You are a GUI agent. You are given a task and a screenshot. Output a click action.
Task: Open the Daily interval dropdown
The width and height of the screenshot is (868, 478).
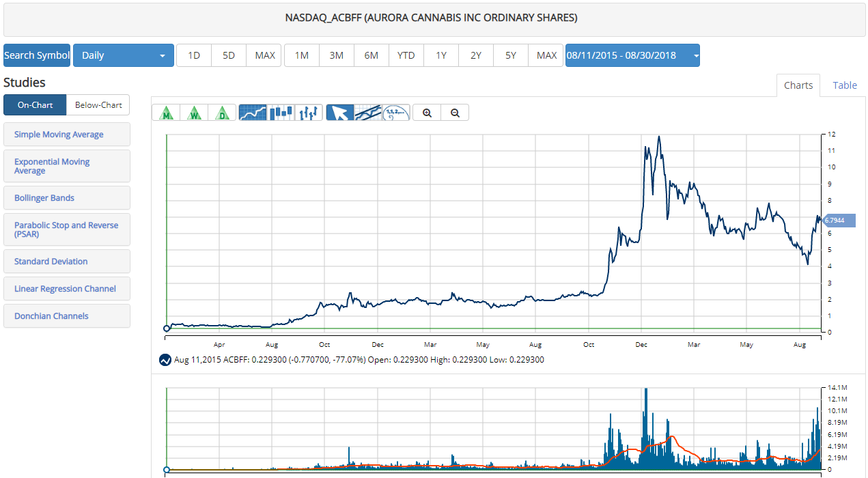[x=124, y=55]
